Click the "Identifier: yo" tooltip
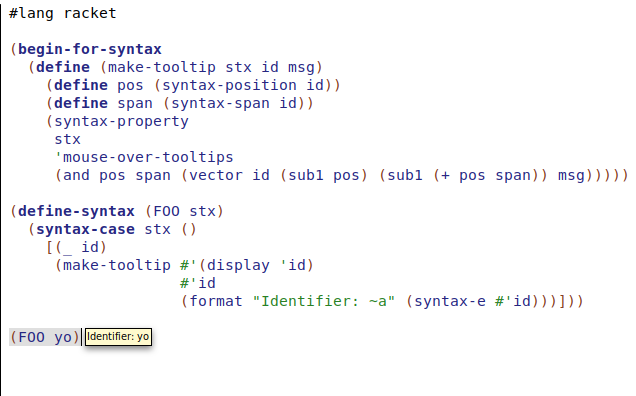This screenshot has width=636, height=396. click(118, 337)
